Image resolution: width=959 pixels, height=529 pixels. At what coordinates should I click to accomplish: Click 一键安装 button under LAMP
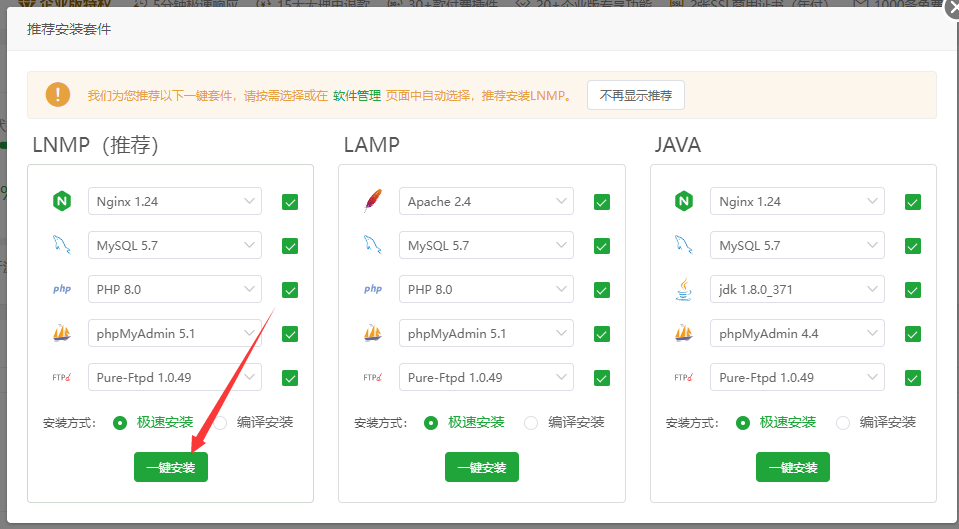[x=482, y=467]
